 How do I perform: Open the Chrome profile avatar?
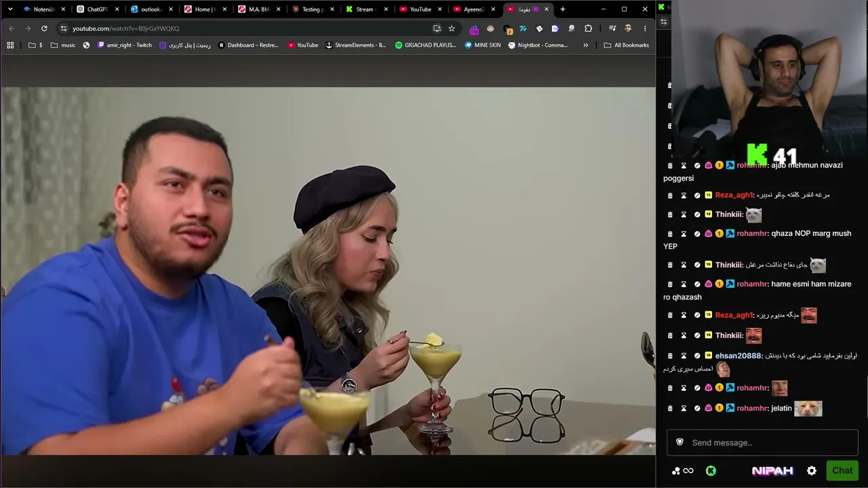(x=629, y=28)
